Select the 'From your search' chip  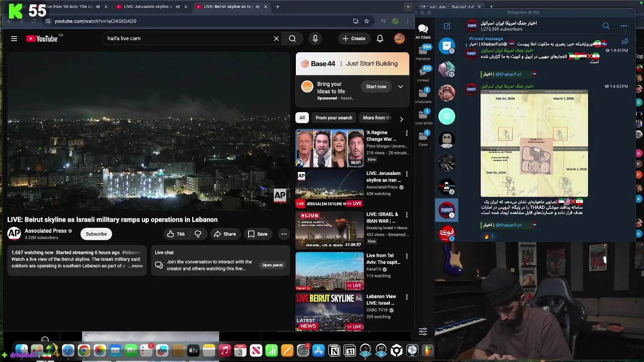334,118
